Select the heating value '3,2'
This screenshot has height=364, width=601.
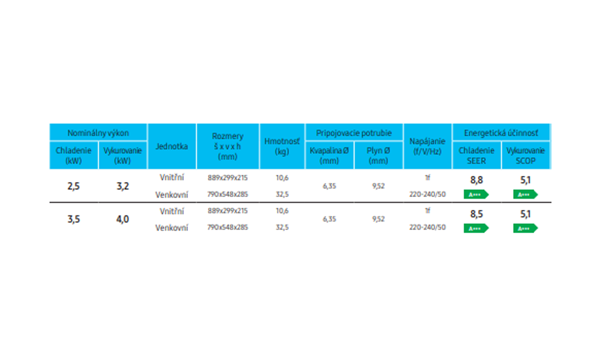click(122, 186)
